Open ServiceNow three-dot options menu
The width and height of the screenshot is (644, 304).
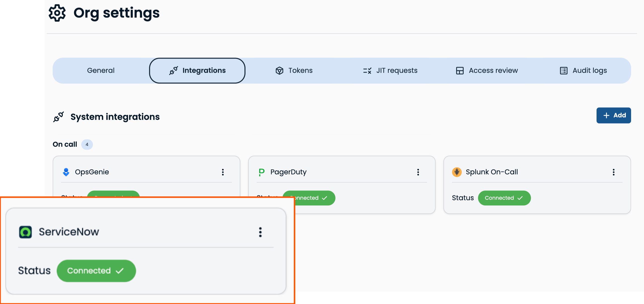(260, 232)
